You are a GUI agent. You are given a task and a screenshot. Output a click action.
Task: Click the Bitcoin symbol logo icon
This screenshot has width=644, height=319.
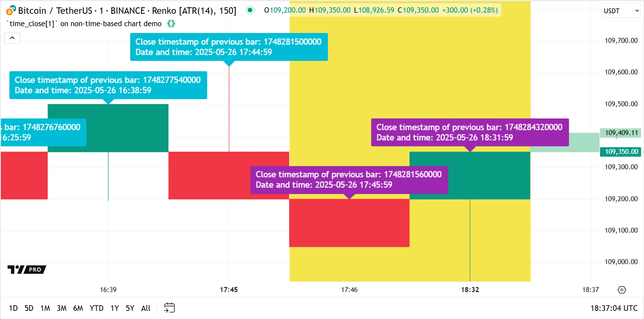pos(10,11)
